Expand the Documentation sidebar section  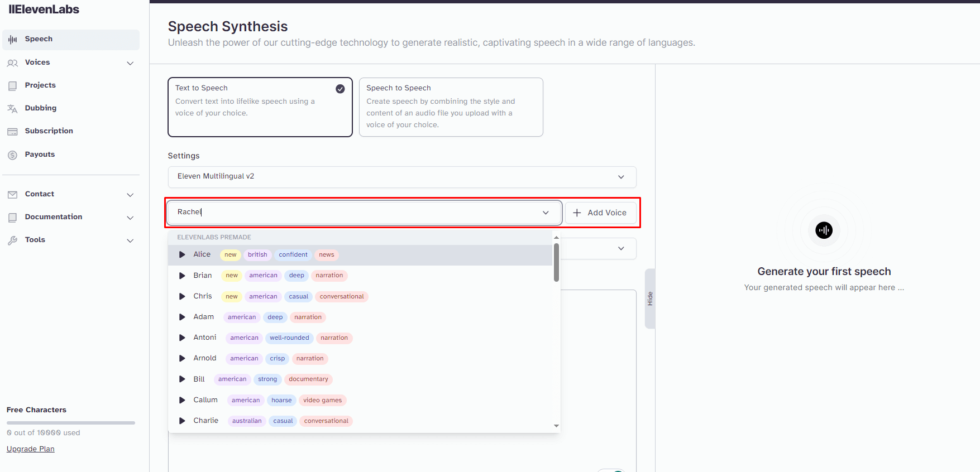(130, 218)
